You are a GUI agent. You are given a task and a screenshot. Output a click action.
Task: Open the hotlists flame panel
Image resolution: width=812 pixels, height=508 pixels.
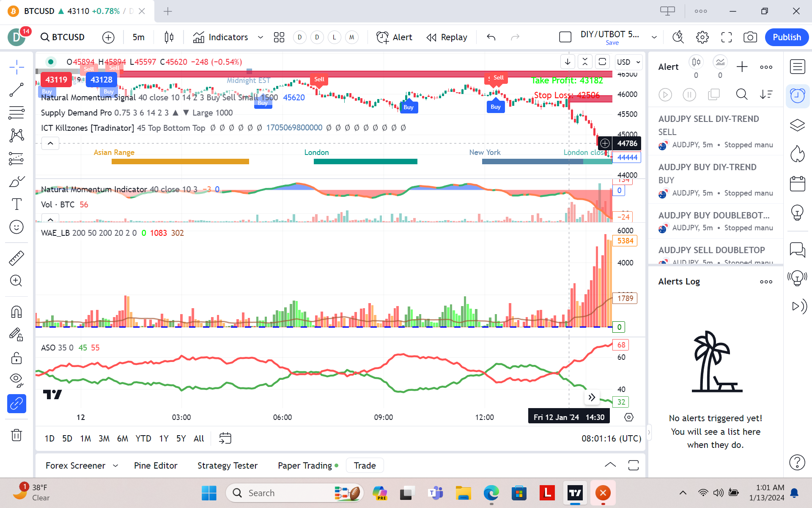[x=797, y=154]
